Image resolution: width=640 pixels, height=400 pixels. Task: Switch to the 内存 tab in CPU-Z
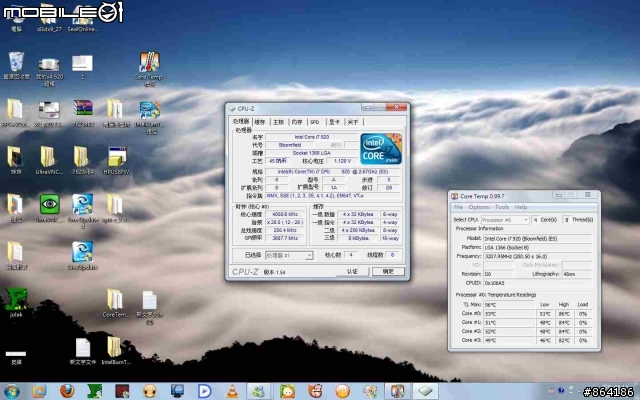coord(297,121)
